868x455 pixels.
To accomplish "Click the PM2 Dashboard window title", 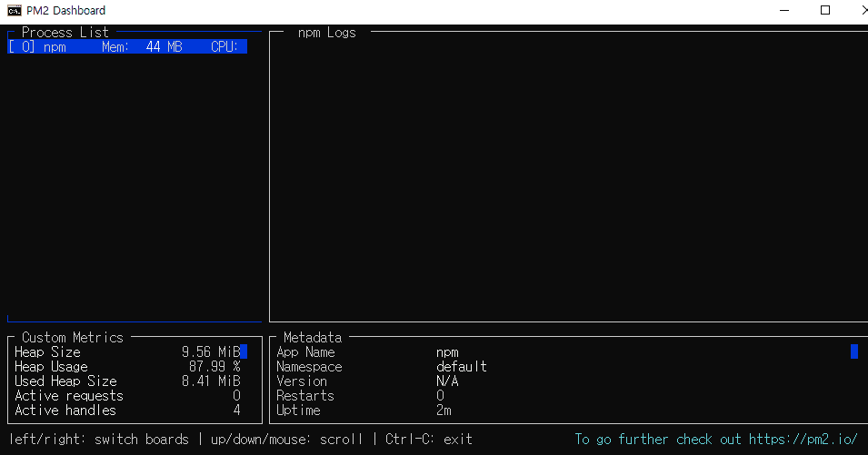I will click(65, 11).
